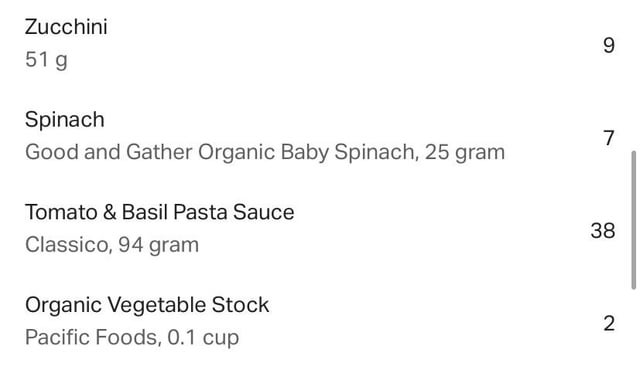Click Good and Gather brand text

click(109, 152)
